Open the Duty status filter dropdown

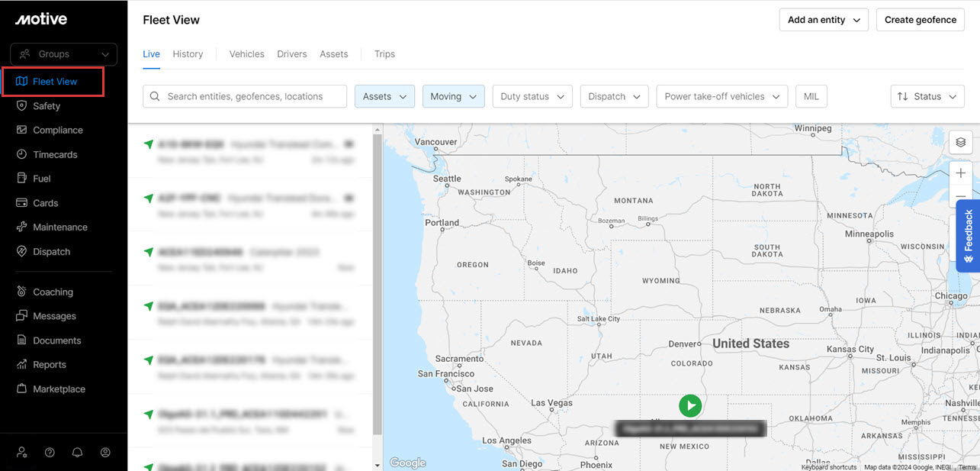[532, 96]
